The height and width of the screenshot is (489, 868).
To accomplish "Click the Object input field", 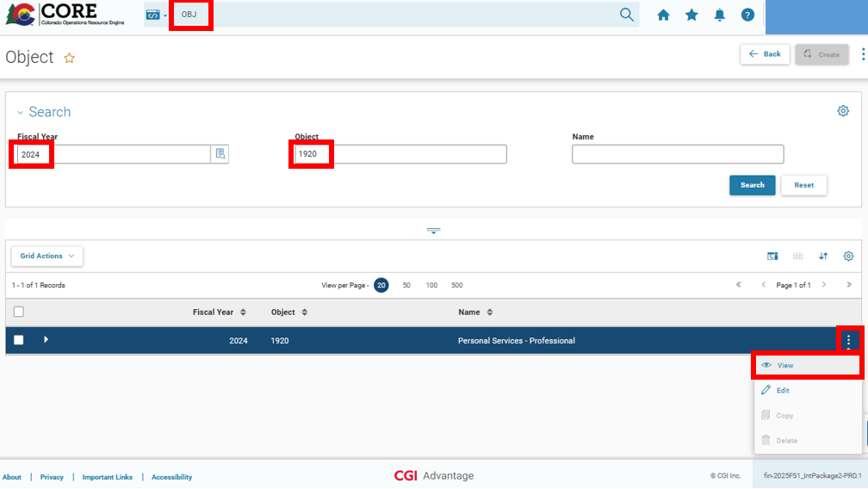I will point(400,154).
